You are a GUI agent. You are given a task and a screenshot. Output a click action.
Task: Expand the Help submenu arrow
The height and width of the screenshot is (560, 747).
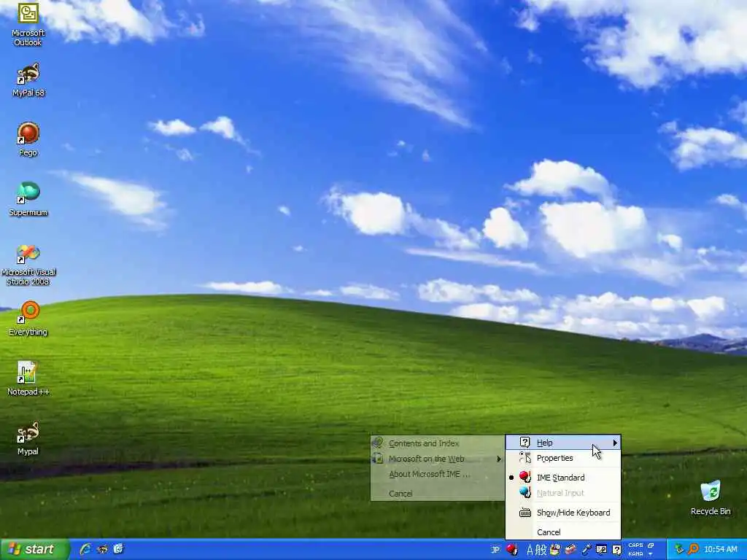(615, 443)
